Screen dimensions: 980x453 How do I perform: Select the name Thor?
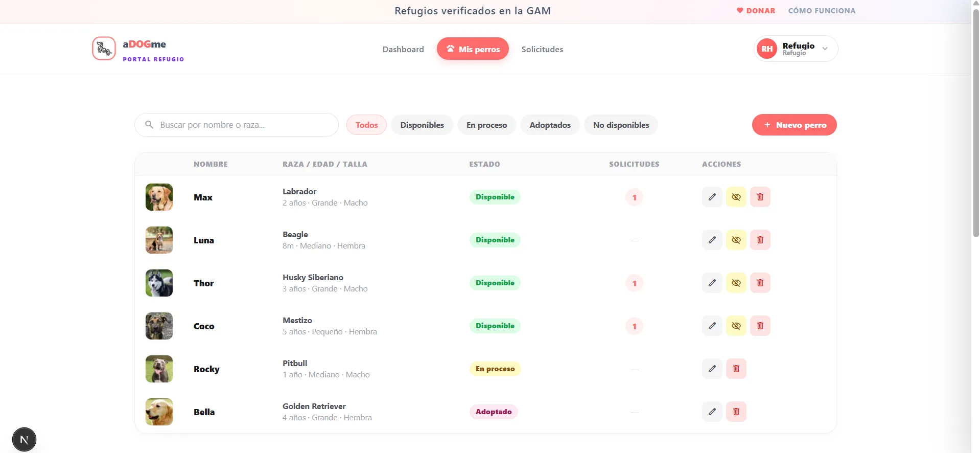pos(203,283)
